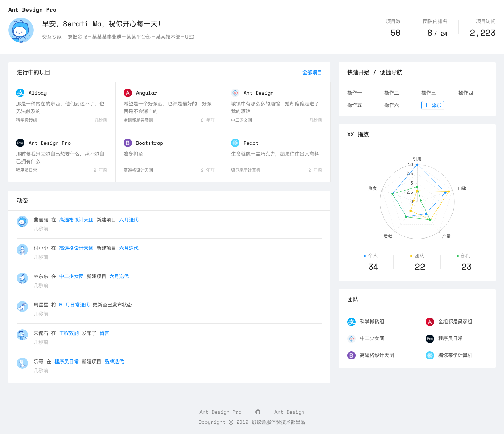504x434 pixels.
Task: Open 品牌迭代 link in 乐哥's activity
Action: (x=114, y=361)
